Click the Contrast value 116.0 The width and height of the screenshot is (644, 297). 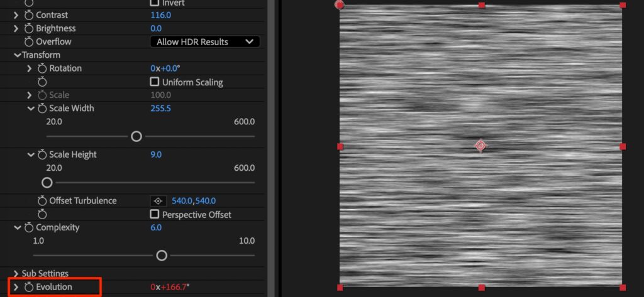162,14
